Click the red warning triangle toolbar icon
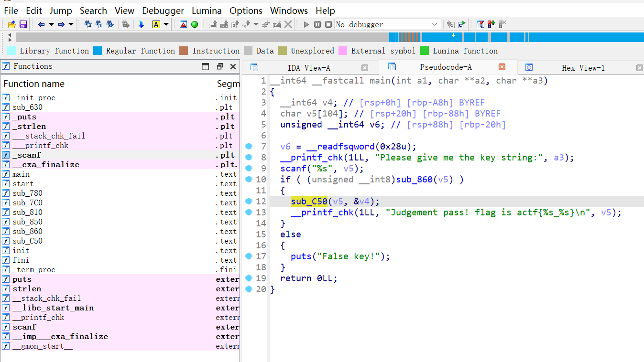 183,24
